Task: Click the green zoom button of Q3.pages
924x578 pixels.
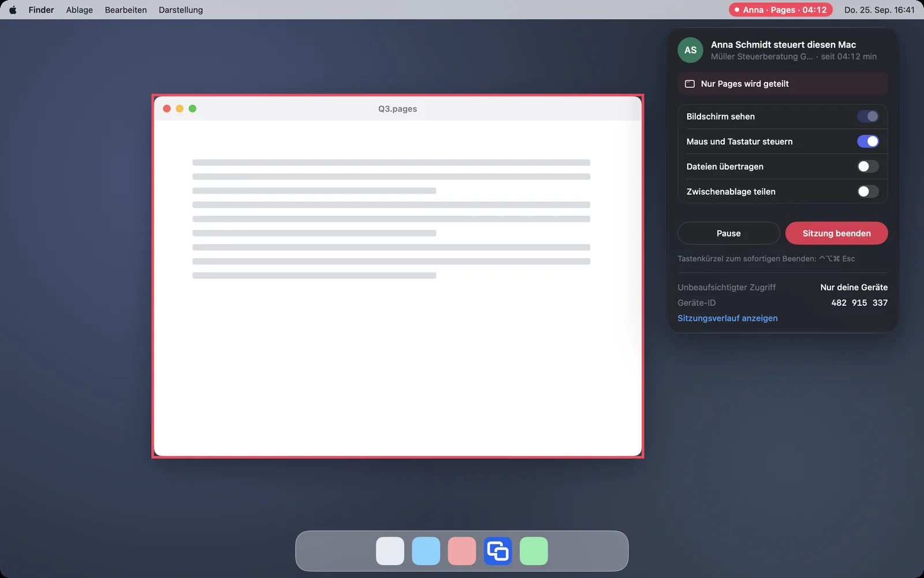Action: click(192, 109)
